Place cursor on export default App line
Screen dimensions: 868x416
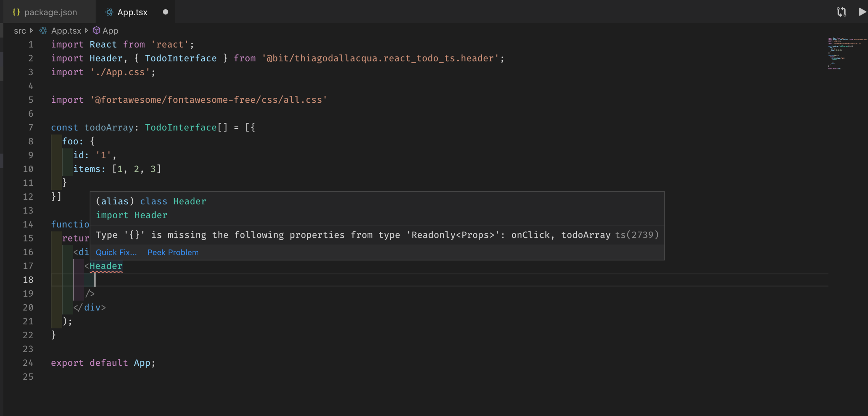(103, 363)
